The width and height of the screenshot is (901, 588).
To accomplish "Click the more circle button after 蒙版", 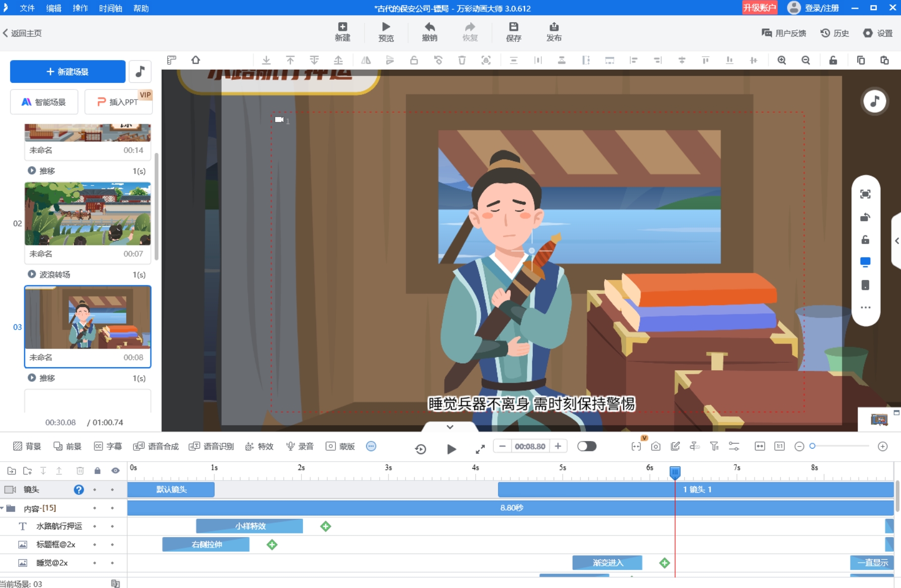I will tap(371, 446).
